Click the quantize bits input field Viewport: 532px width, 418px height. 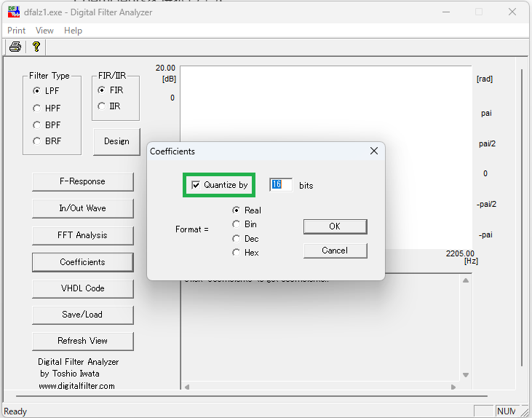281,185
